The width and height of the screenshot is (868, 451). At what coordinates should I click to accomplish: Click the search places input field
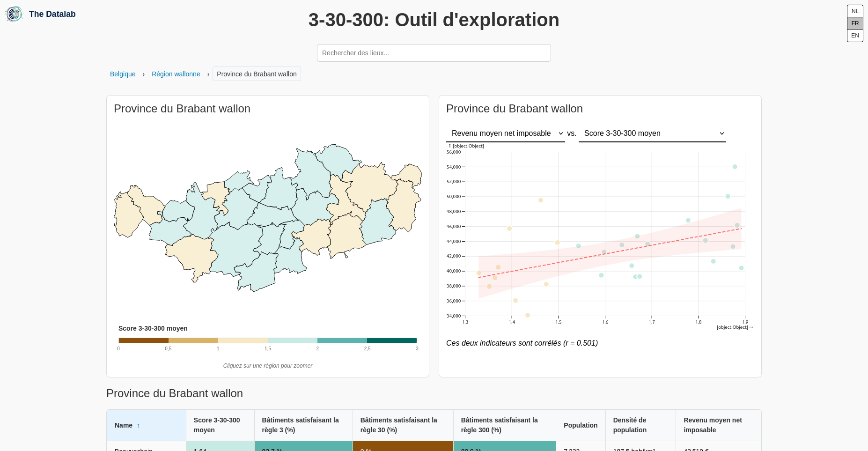click(x=434, y=53)
